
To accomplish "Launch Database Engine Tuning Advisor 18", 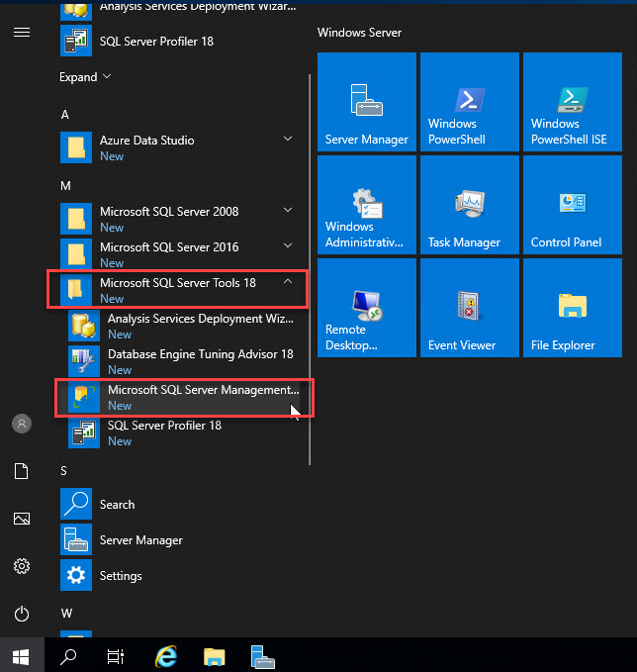I will pos(183,361).
